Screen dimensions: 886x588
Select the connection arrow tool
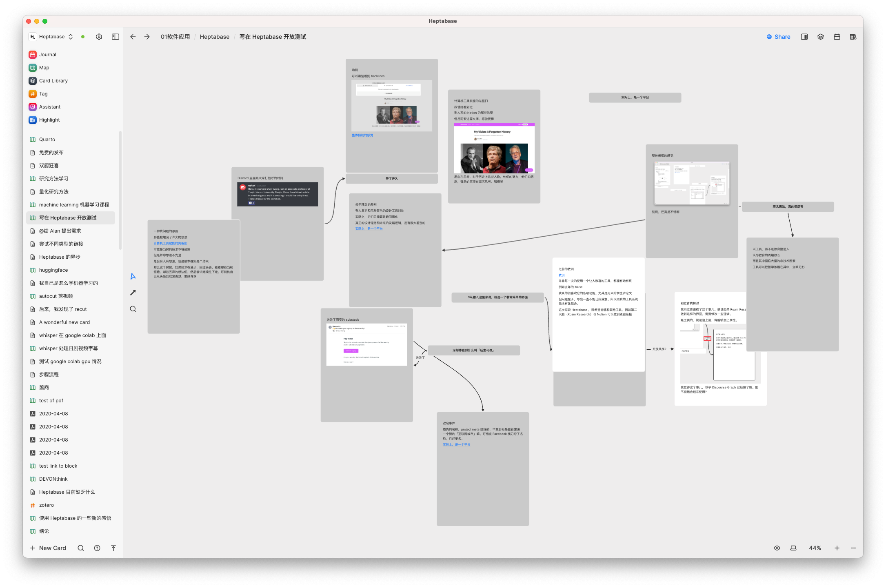(x=133, y=293)
